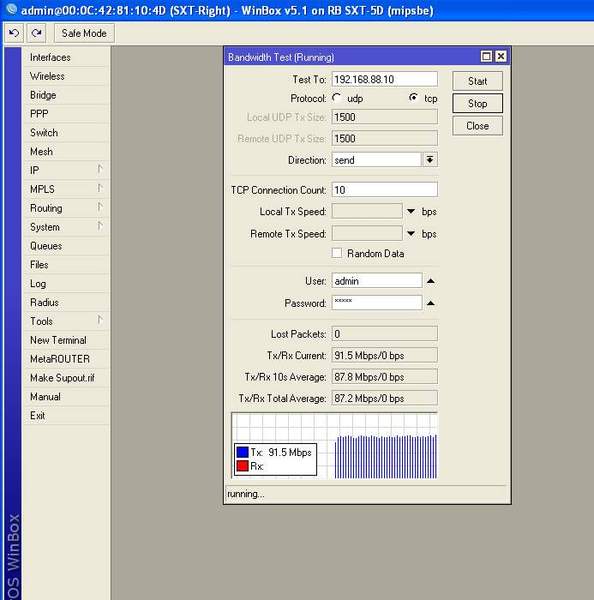Viewport: 594px width, 600px height.
Task: Toggle Safe Mode button
Action: coord(84,33)
